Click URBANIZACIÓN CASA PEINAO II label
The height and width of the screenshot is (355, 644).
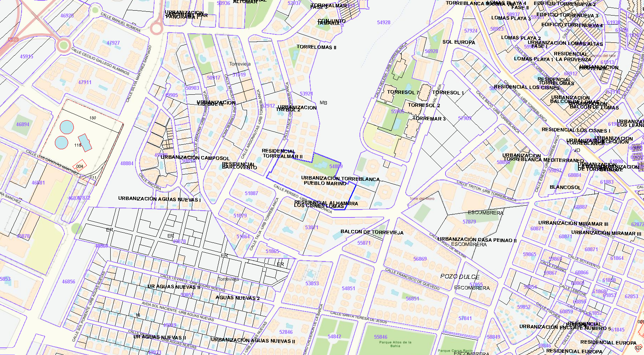477,240
